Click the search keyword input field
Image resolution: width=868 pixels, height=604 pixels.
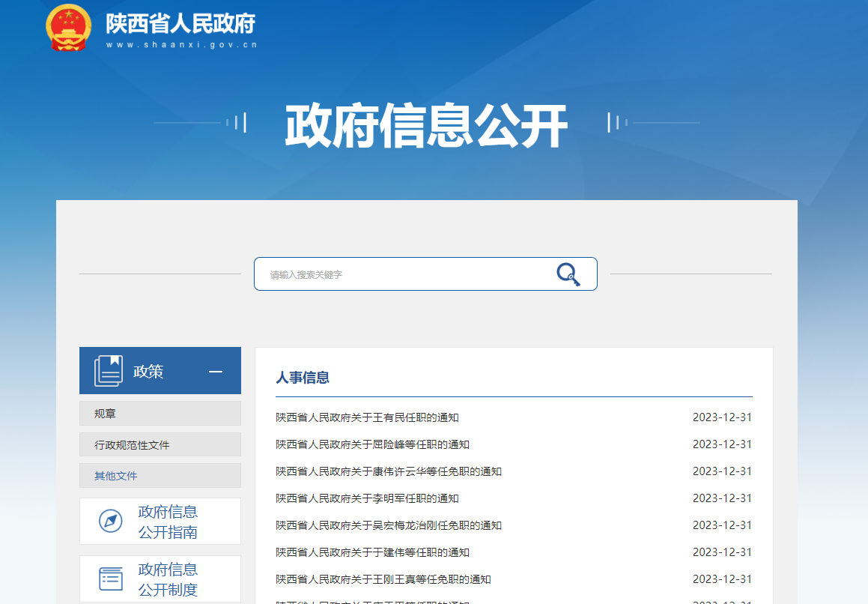404,275
